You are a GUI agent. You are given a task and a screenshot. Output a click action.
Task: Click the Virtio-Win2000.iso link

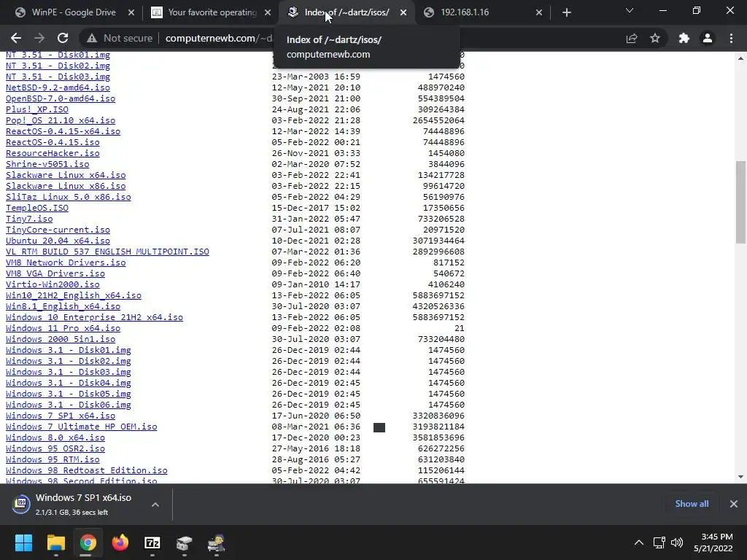tap(53, 285)
